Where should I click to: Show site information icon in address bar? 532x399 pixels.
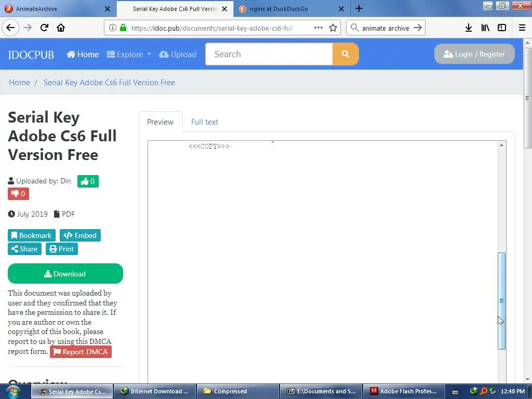tap(113, 28)
